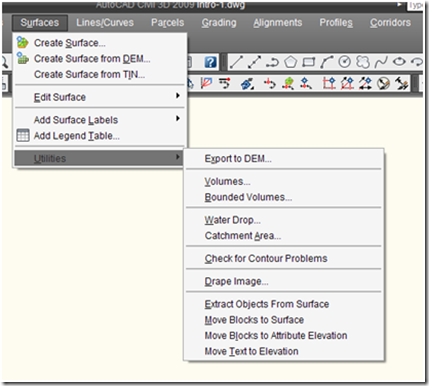Viewport: 429px width, 386px height.
Task: Click the compass dial transparent command icon
Action: [x=383, y=83]
